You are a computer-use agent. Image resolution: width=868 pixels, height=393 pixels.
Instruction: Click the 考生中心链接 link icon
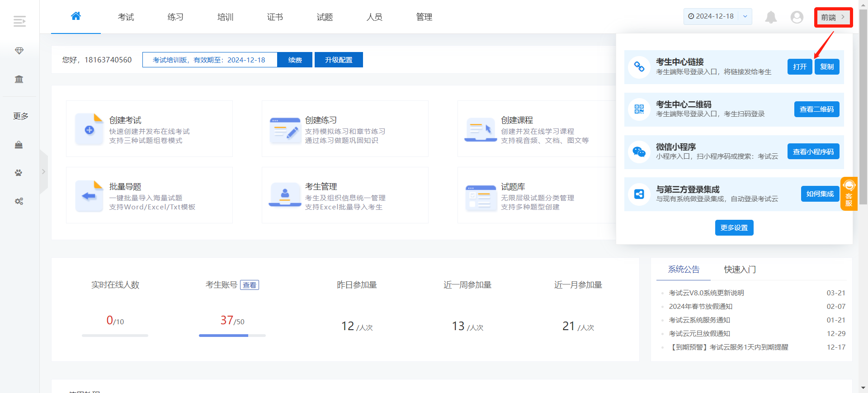[639, 67]
